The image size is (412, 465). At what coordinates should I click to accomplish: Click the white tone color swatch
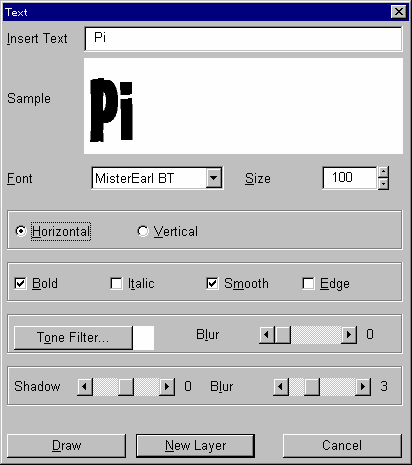(144, 338)
